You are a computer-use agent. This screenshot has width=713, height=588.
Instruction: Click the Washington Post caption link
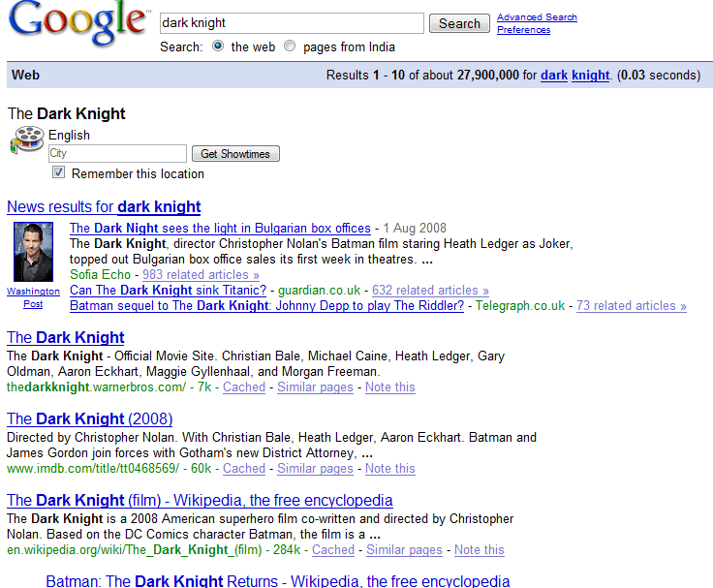33,297
